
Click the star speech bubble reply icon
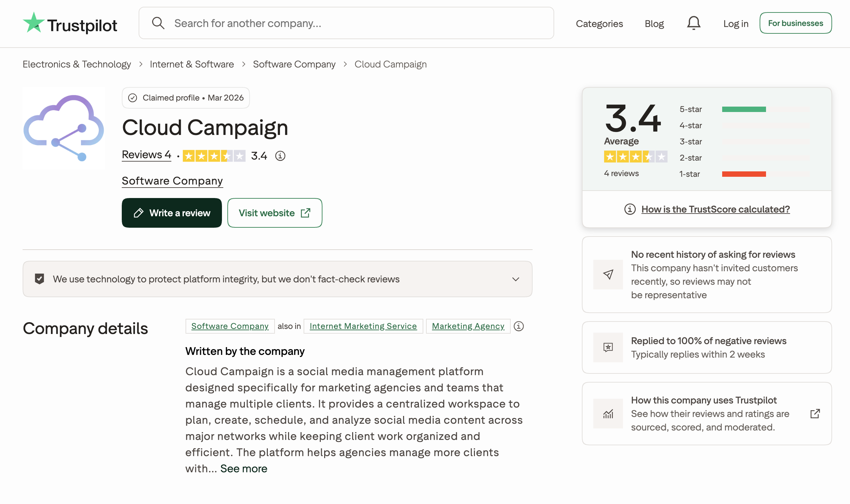pos(608,347)
